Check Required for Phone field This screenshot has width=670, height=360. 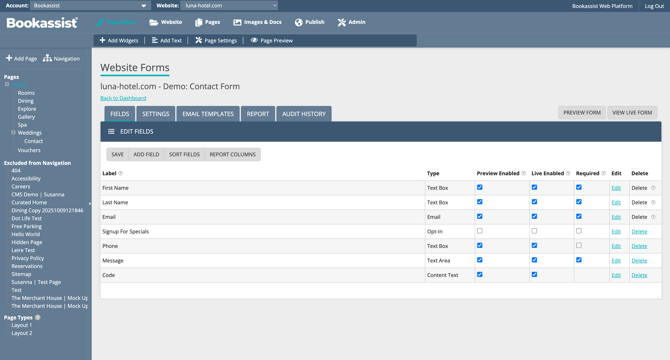point(579,246)
